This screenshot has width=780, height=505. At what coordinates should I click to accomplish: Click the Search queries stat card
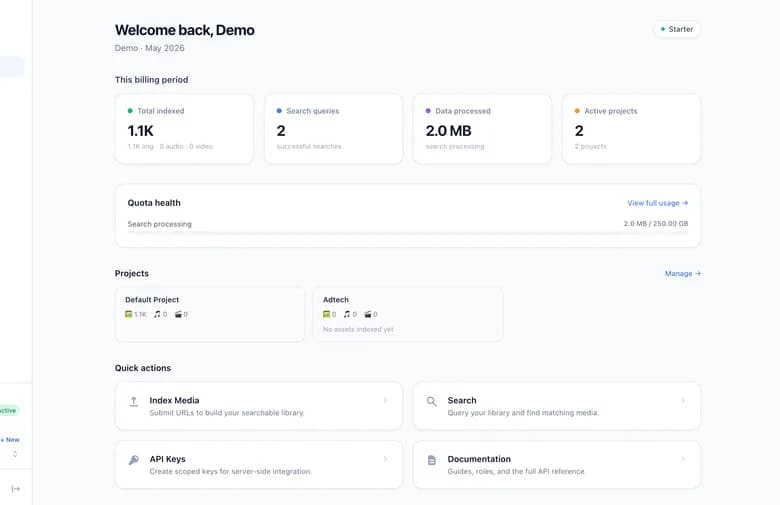pos(333,129)
